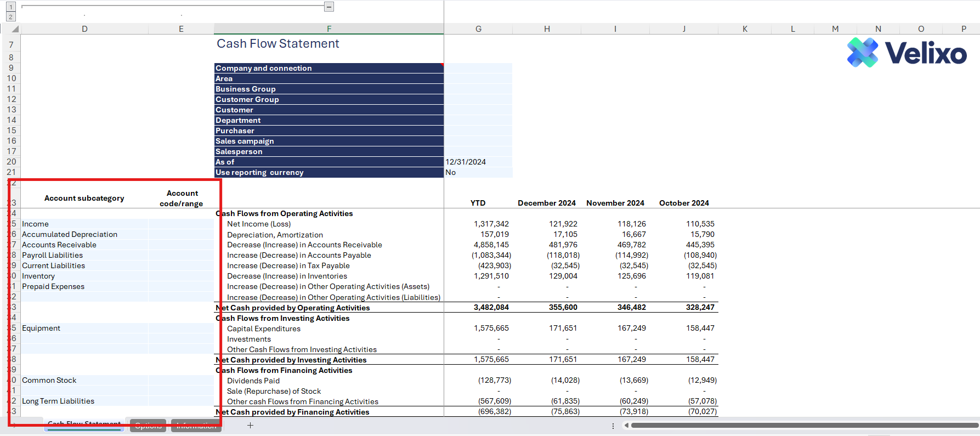Select column F header
This screenshot has width=980, height=436.
pyautogui.click(x=328, y=29)
